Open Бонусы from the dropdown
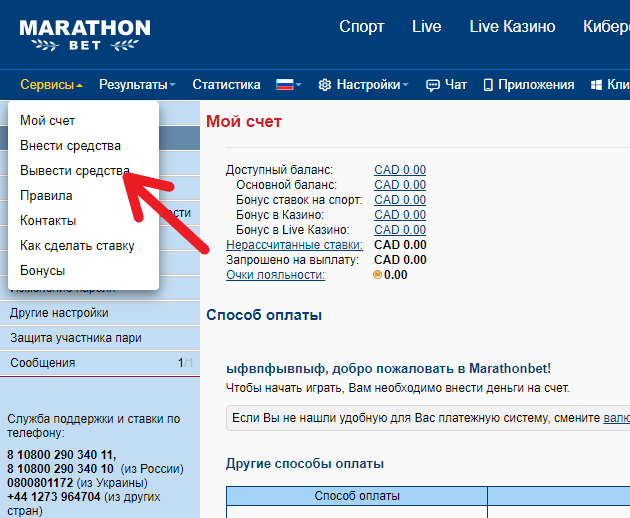This screenshot has height=518, width=630. [43, 270]
